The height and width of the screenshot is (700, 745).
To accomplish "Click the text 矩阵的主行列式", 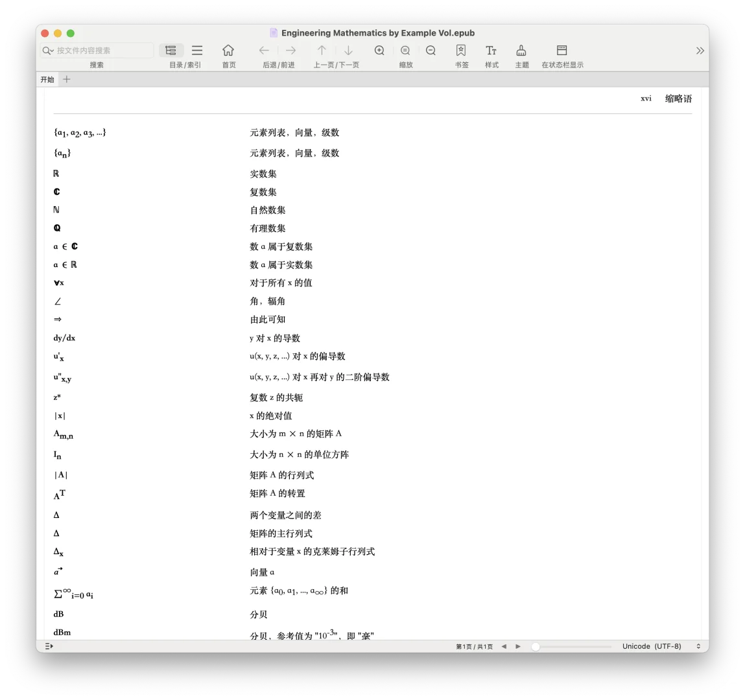I will point(281,533).
